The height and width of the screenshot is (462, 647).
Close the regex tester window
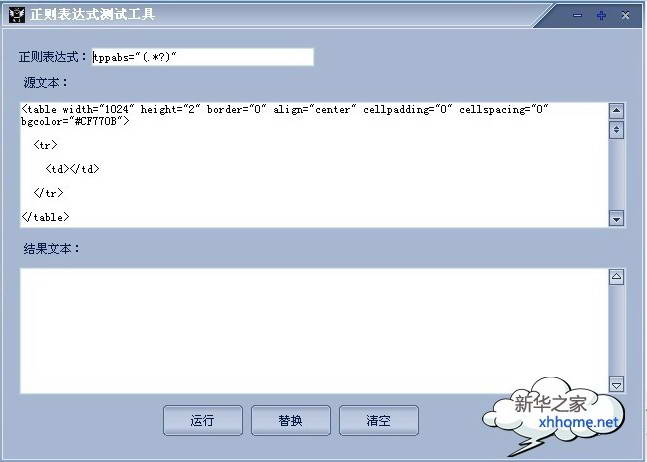[x=625, y=15]
